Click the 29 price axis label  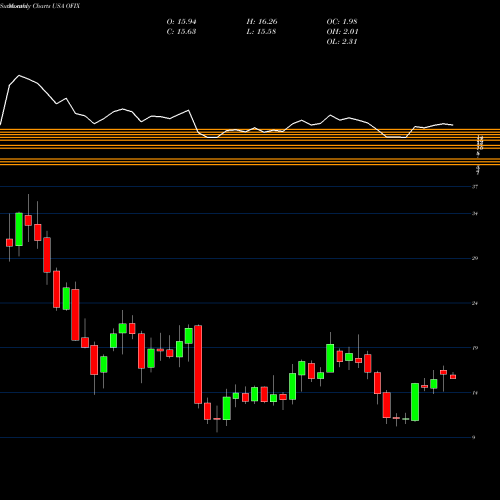[475, 258]
